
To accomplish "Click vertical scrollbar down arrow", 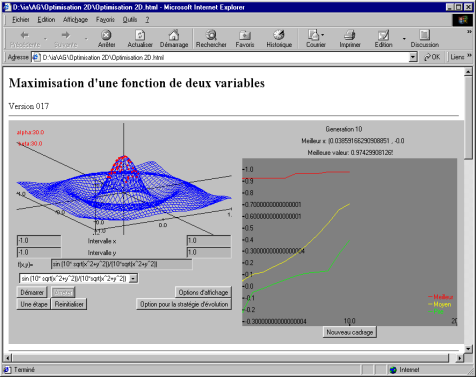I will pyautogui.click(x=468, y=349).
